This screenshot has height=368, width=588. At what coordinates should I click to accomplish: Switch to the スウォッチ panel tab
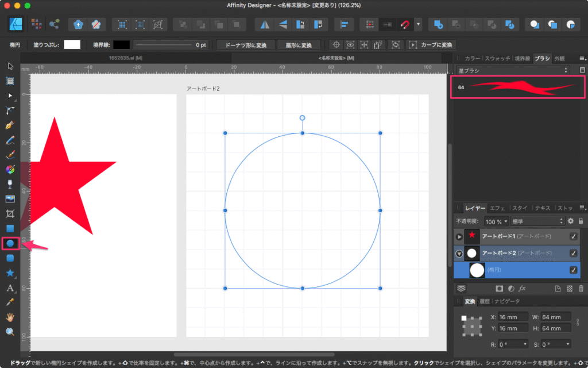pyautogui.click(x=497, y=58)
